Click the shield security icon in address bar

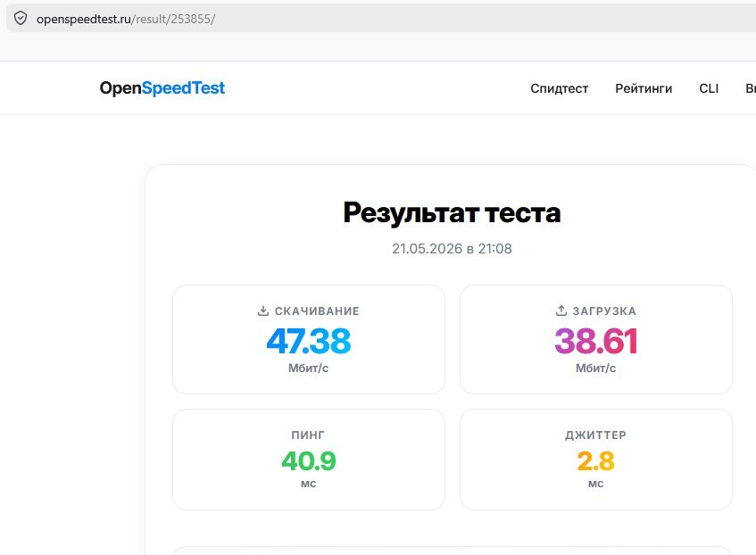pos(21,19)
